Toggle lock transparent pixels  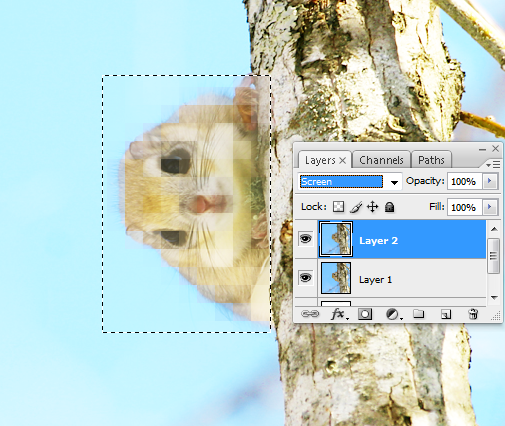click(x=338, y=207)
